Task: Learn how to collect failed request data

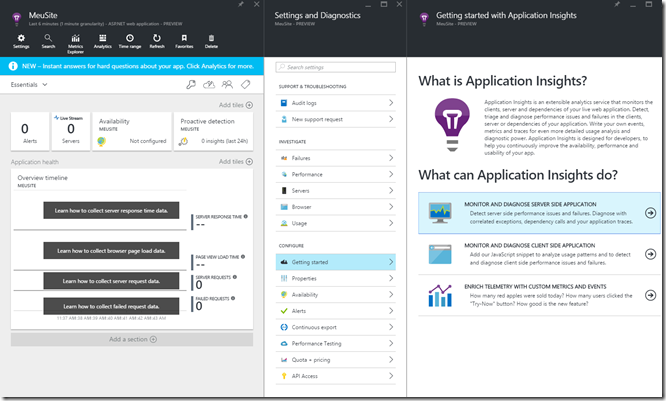Action: click(x=111, y=306)
